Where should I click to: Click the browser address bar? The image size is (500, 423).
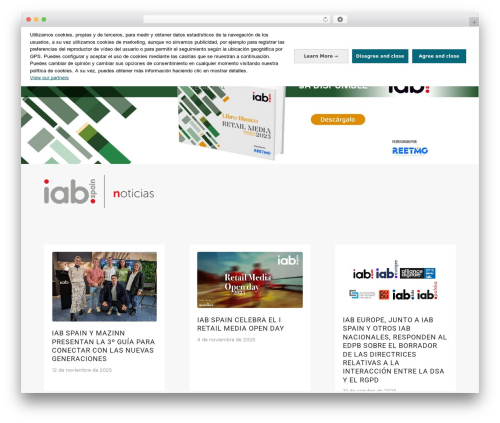237,20
